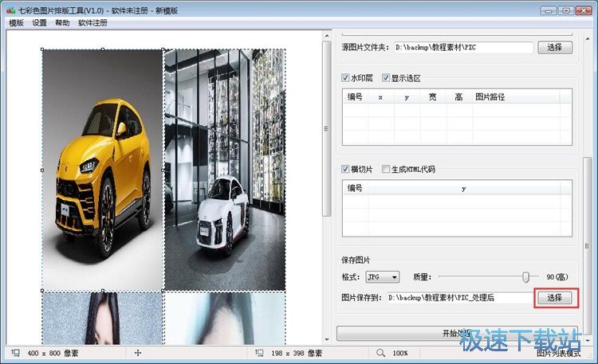Click the 开始处理 button
The height and width of the screenshot is (364, 598).
[x=457, y=333]
